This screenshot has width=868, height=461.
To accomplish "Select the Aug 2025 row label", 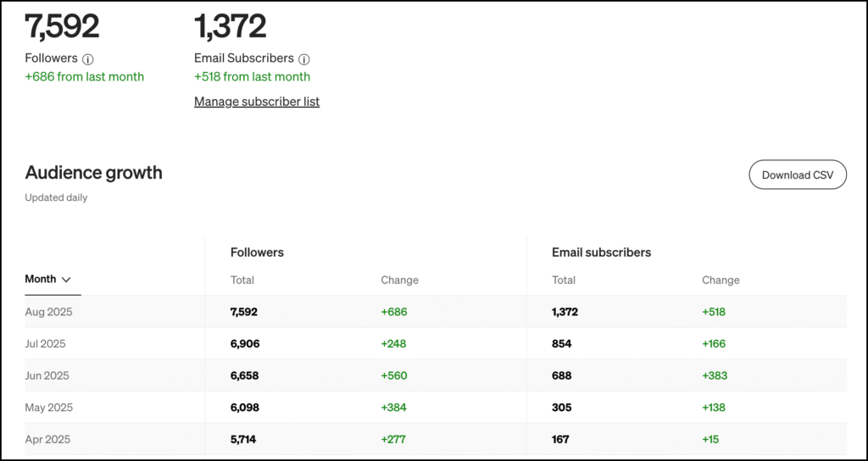I will (x=49, y=312).
